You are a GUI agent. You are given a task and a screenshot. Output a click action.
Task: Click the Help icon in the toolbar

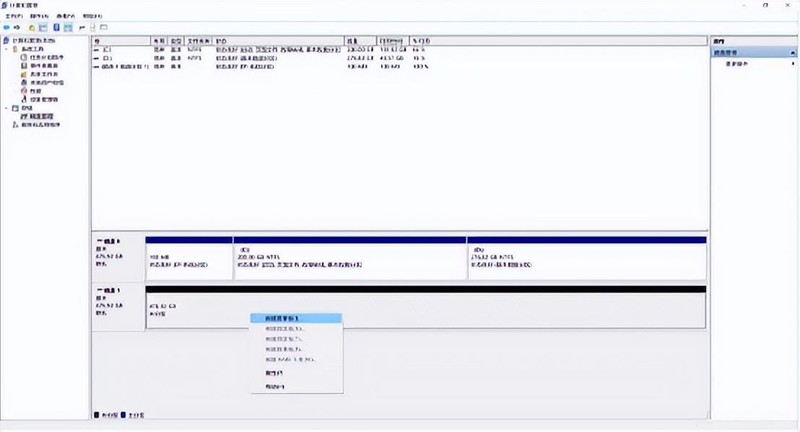point(57,28)
